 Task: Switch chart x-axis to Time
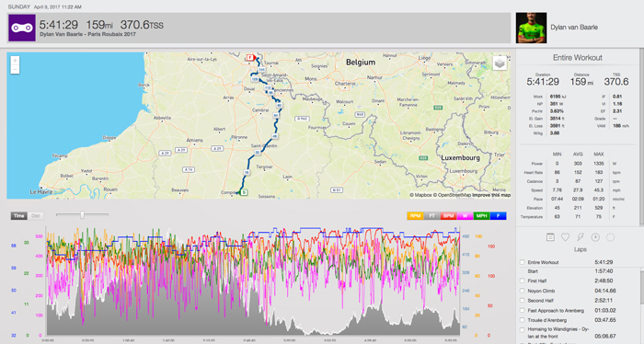pos(19,216)
